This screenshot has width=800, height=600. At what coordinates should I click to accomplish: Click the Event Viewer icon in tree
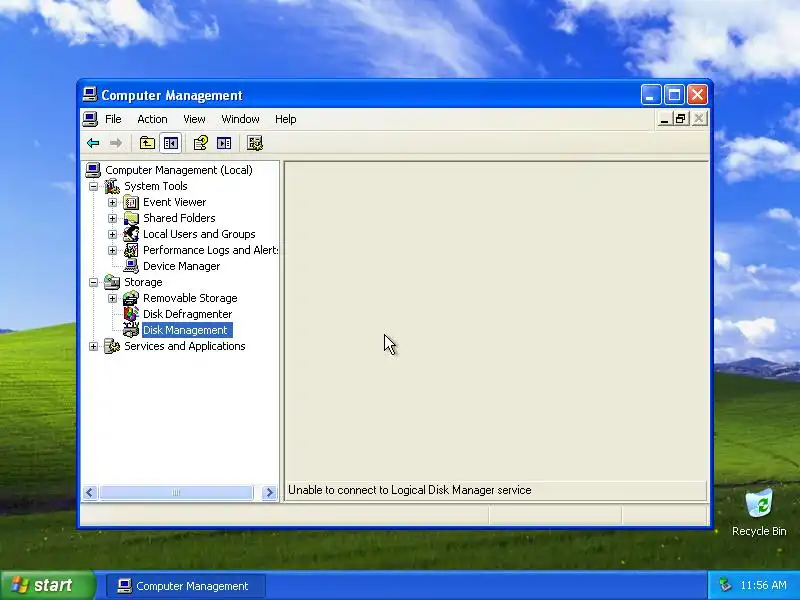click(x=131, y=203)
